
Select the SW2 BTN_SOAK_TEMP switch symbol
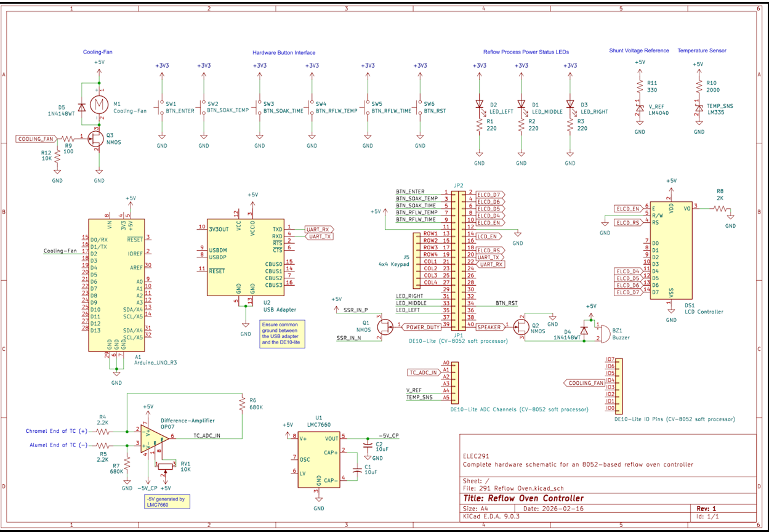click(x=203, y=107)
